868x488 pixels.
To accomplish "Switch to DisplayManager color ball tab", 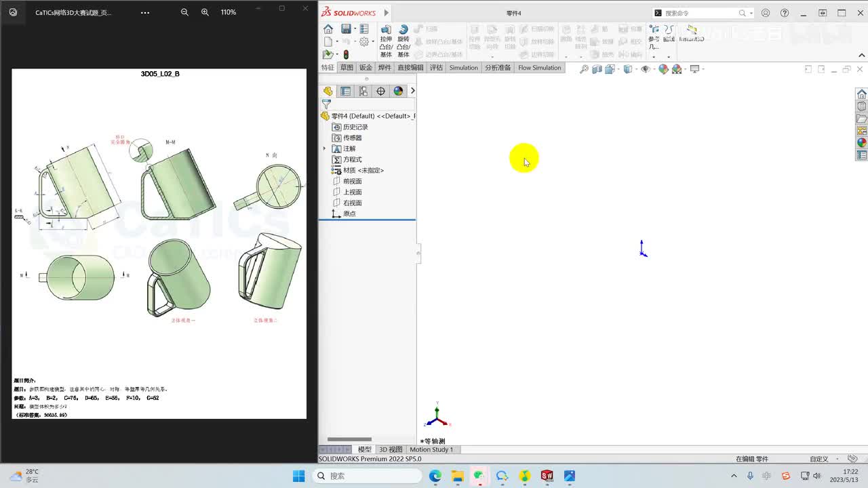I will point(398,91).
